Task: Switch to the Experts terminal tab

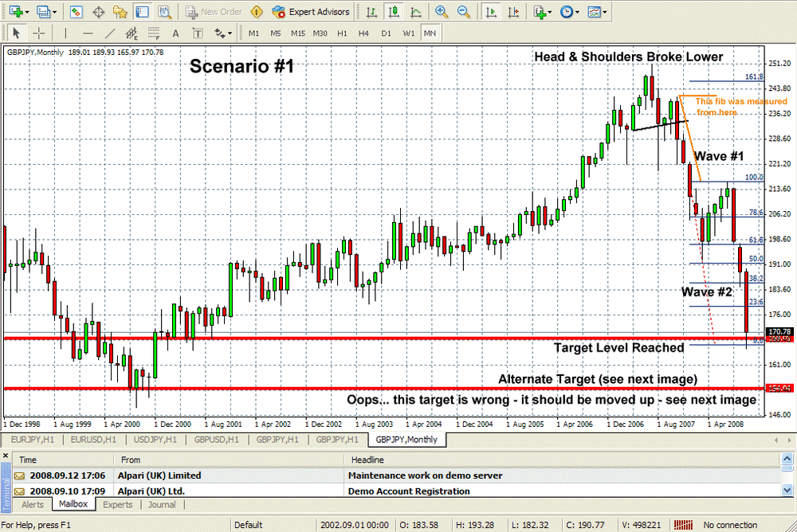Action: (117, 505)
